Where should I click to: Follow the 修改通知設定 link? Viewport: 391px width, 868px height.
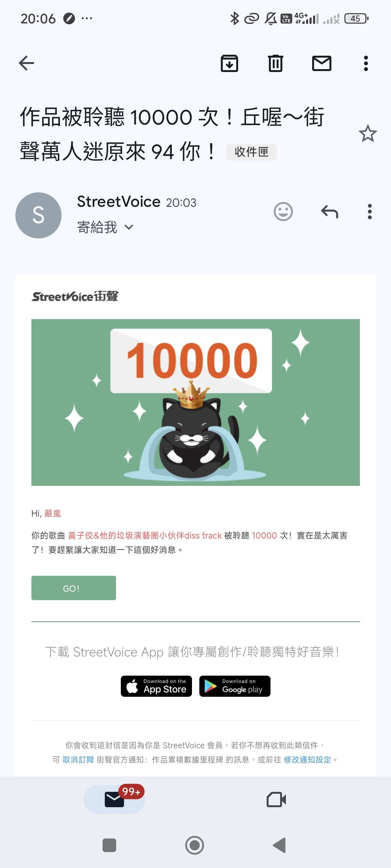307,759
